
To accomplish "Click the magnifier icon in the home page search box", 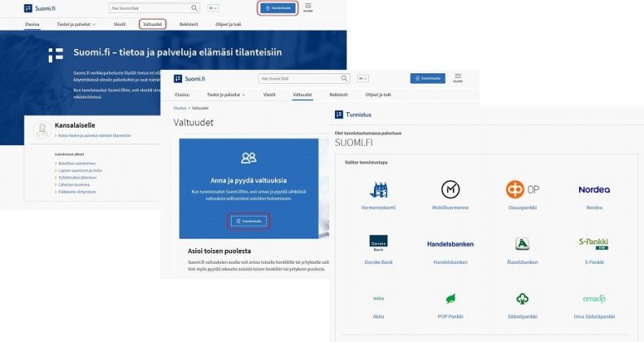I will tap(194, 8).
